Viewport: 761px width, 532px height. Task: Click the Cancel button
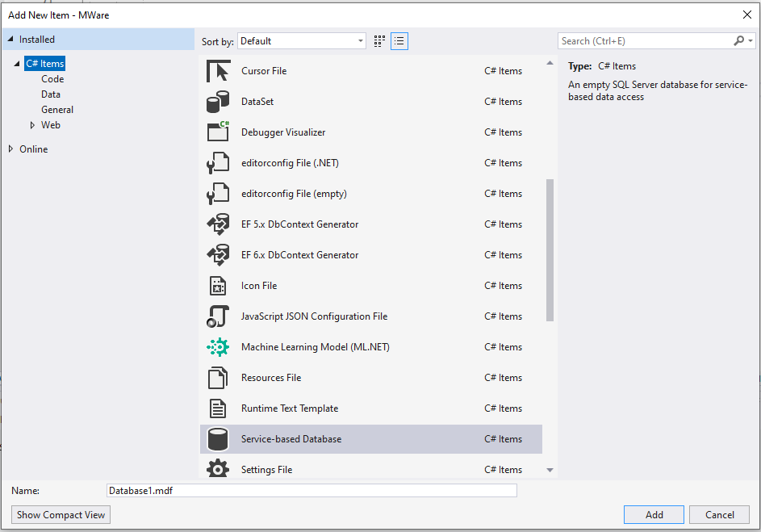pos(719,514)
